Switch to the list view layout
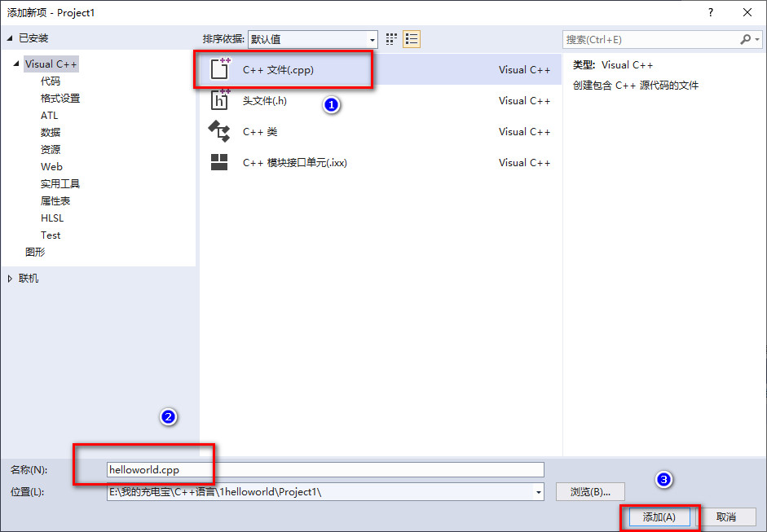767x532 pixels. [411, 38]
